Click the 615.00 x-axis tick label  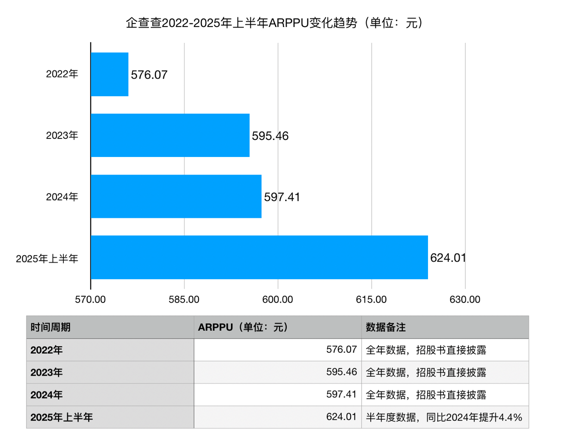pyautogui.click(x=371, y=299)
